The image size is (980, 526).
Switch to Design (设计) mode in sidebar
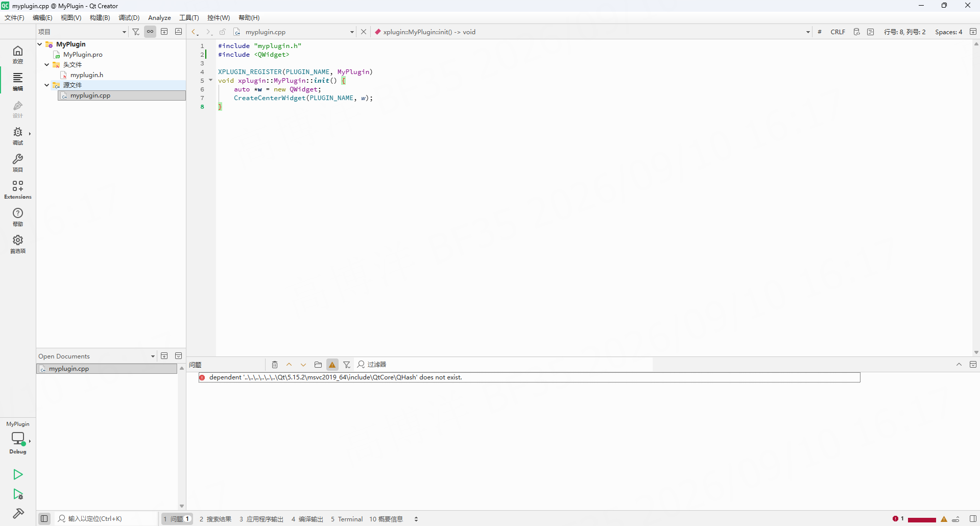[18, 109]
